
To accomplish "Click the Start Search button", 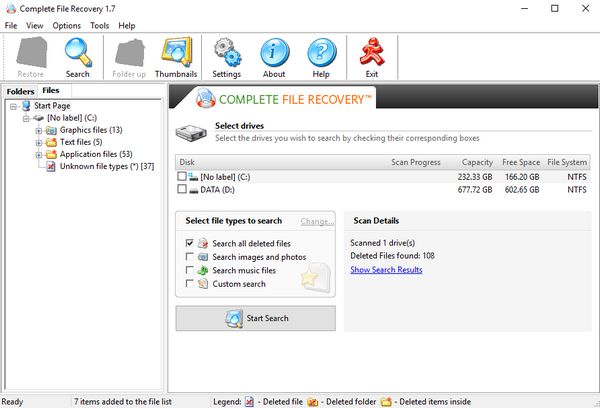I will (256, 318).
